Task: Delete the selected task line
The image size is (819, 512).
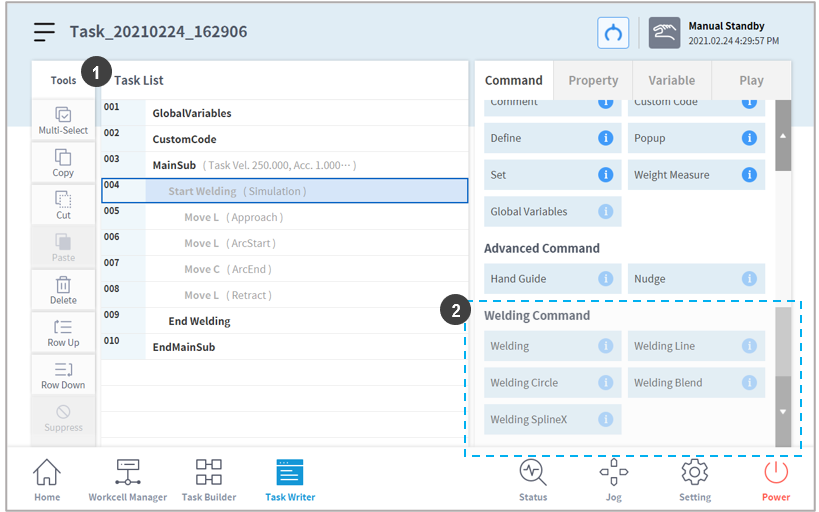Action: pos(63,290)
